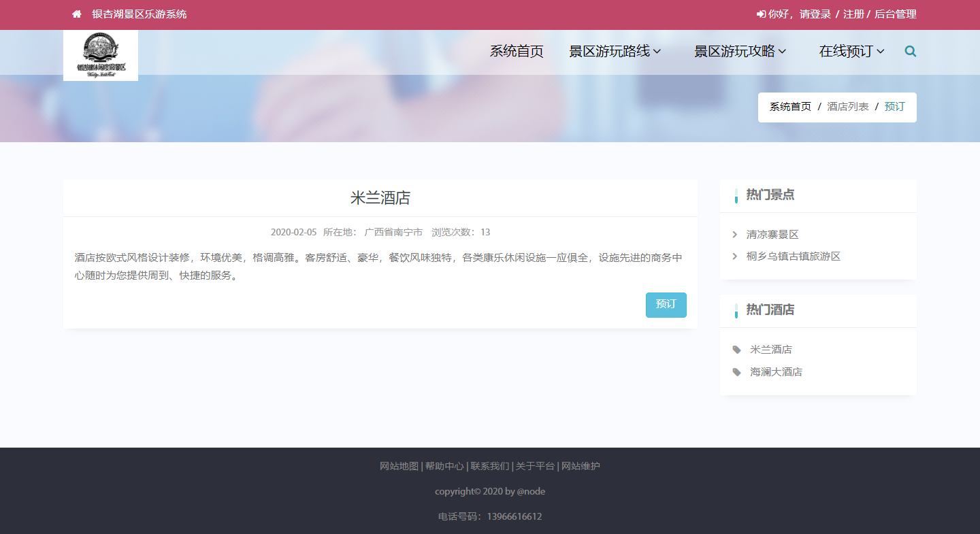
Task: Open the 后台管理 link
Action: coord(895,14)
